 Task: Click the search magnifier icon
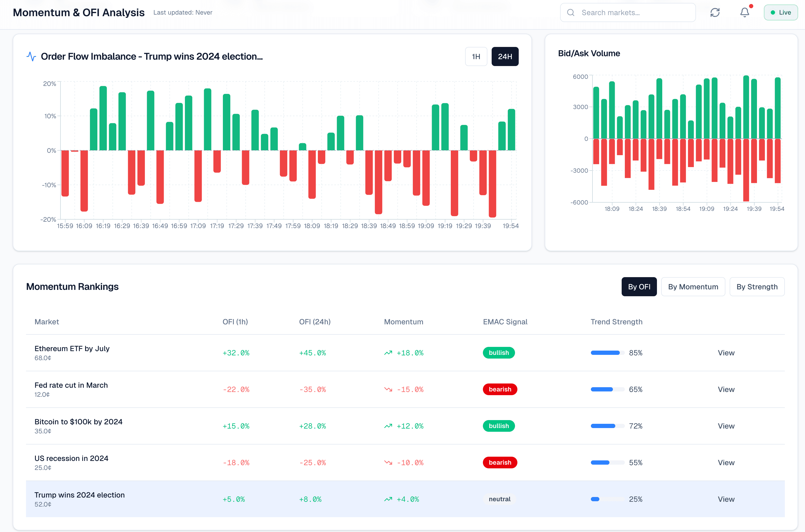pyautogui.click(x=571, y=12)
